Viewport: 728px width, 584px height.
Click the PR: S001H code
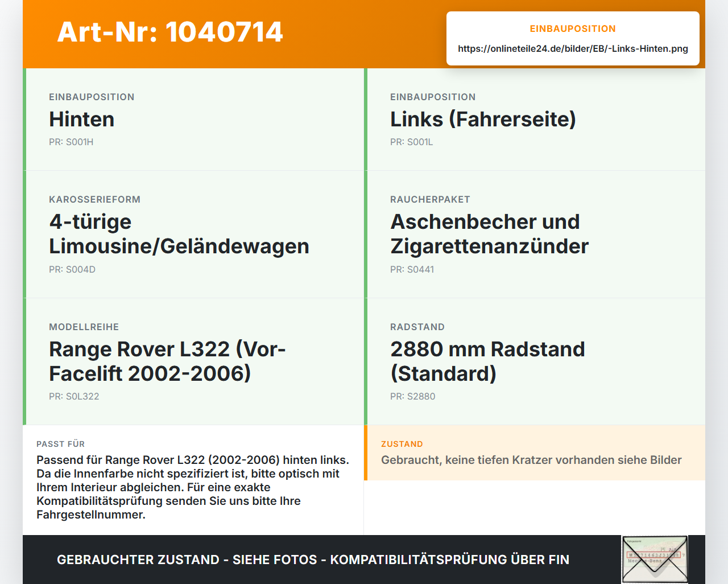coord(71,142)
